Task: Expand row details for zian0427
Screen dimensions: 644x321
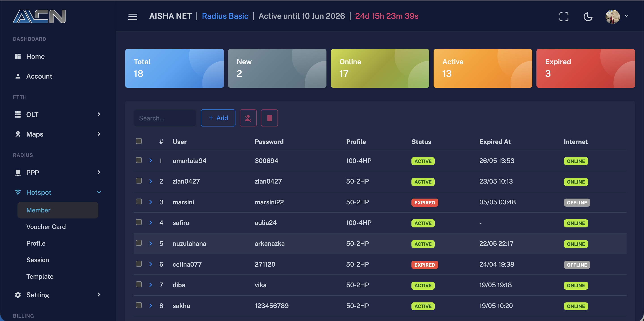Action: point(150,181)
